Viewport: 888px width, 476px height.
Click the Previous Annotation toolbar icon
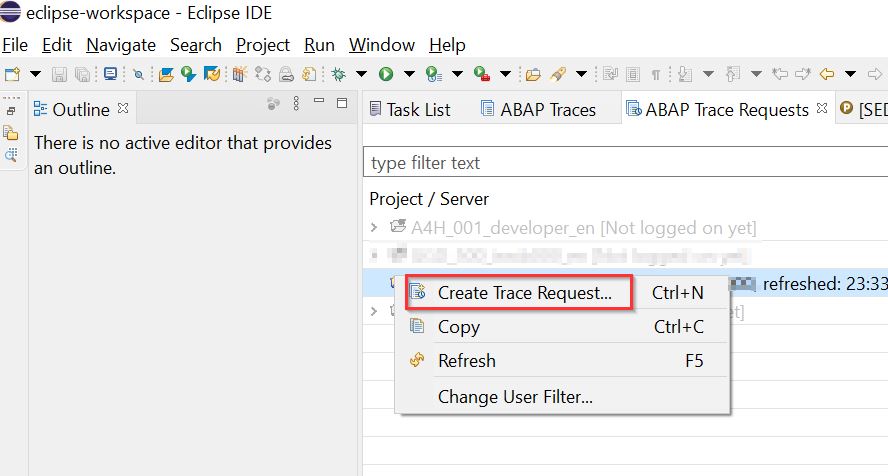pyautogui.click(x=733, y=74)
